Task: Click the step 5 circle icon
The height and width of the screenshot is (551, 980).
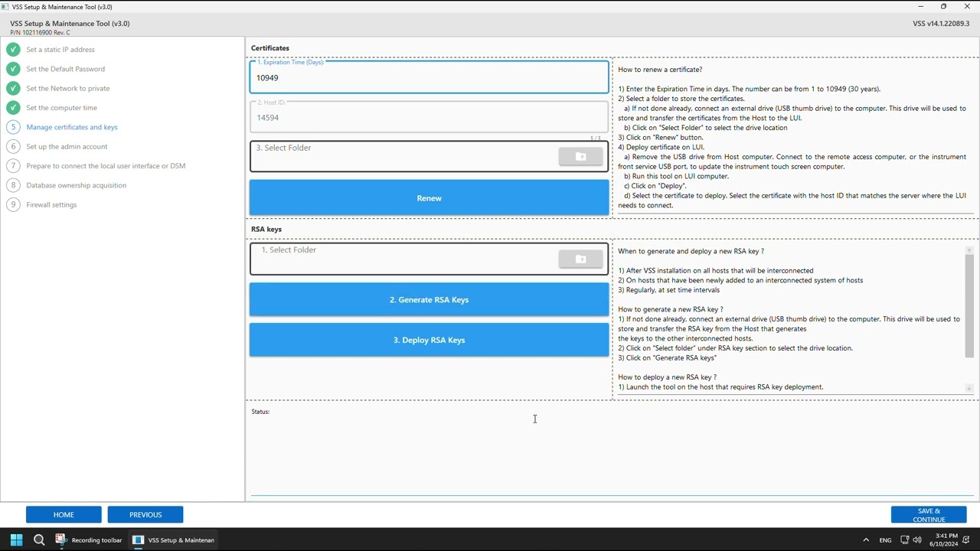Action: pos(13,127)
